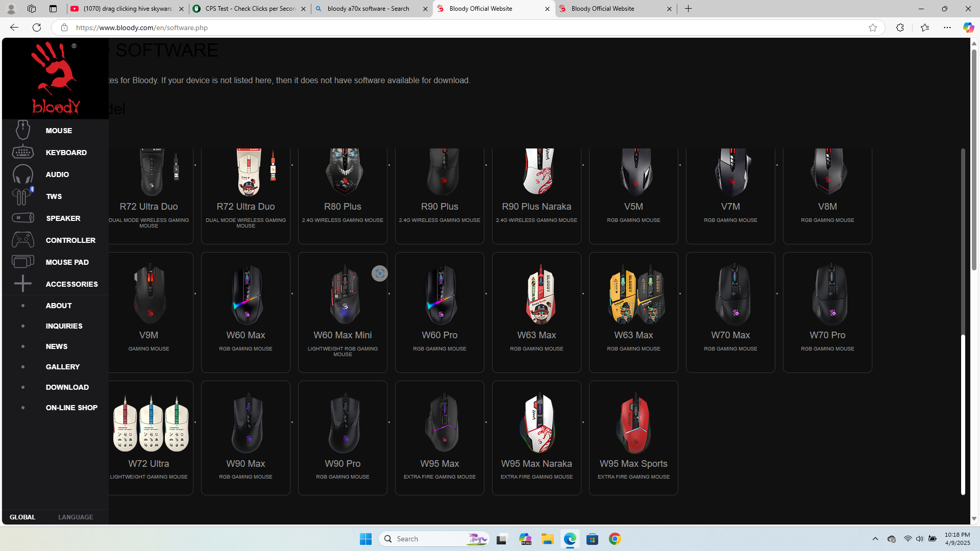This screenshot has height=551, width=980.
Task: Open the Mouse Pad category icon
Action: [x=23, y=262]
